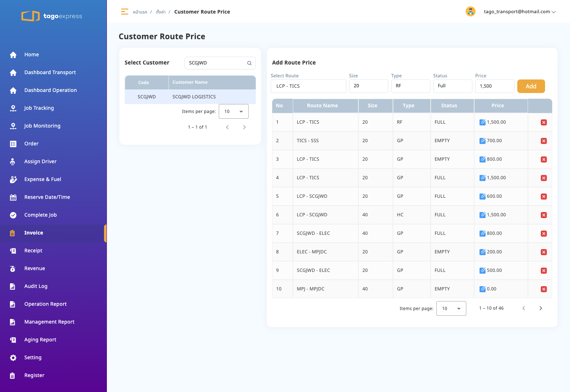Screen dimensions: 570x392
Task: Click the orange Add button
Action: 531,86
